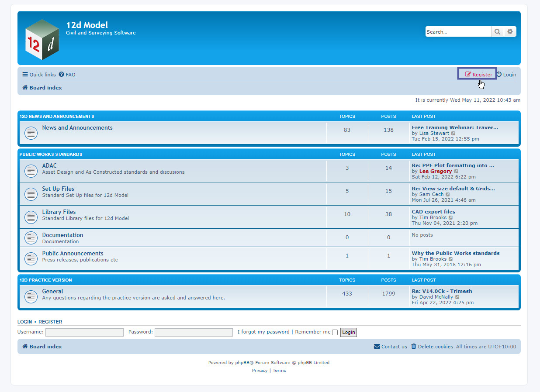Image resolution: width=540 pixels, height=392 pixels.
Task: Click the Login button in the login form
Action: point(349,332)
